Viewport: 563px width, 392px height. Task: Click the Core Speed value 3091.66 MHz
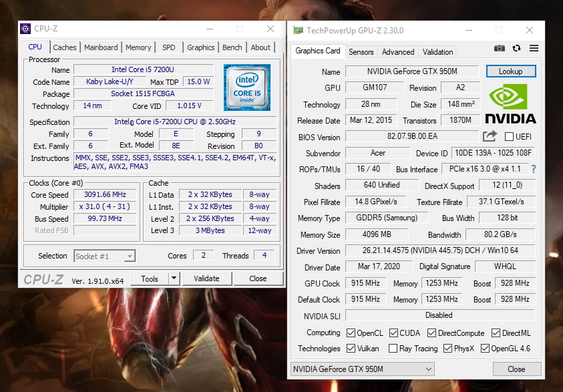(105, 194)
